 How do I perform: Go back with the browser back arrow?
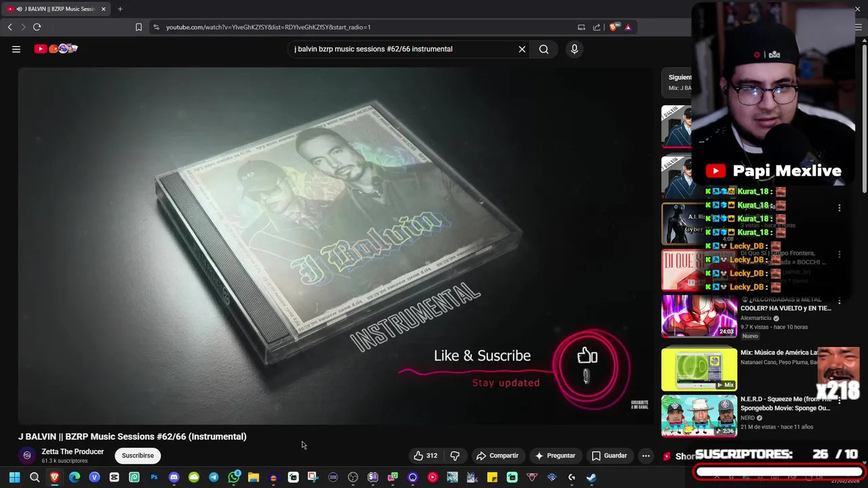10,27
